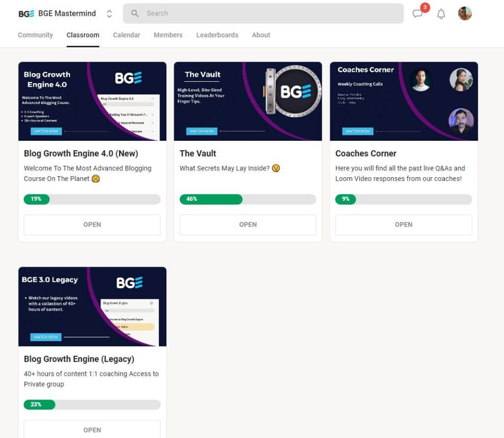Click the search magnifier icon
This screenshot has width=504, height=438.
point(134,13)
